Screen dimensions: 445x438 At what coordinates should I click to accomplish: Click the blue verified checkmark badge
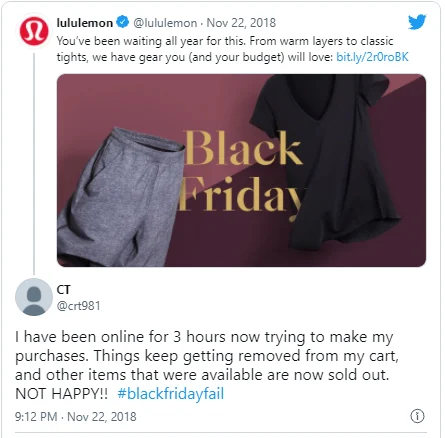[x=123, y=22]
